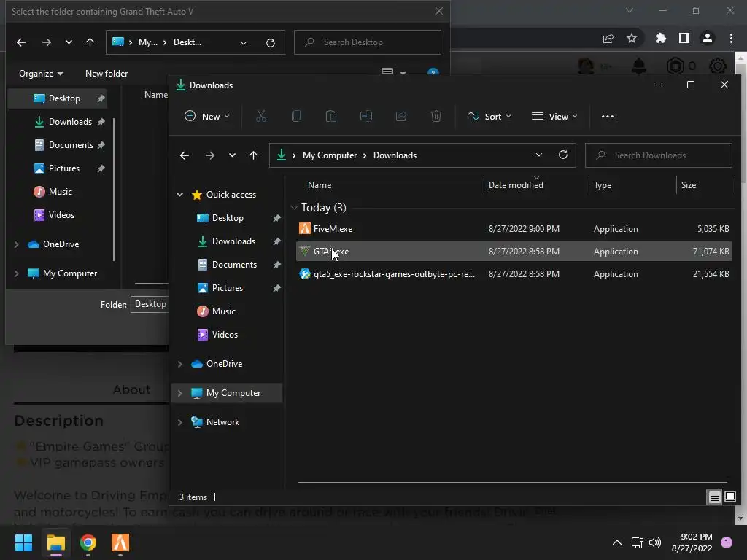The image size is (747, 560).
Task: Open address bar history dropdown in Downloads
Action: (539, 155)
